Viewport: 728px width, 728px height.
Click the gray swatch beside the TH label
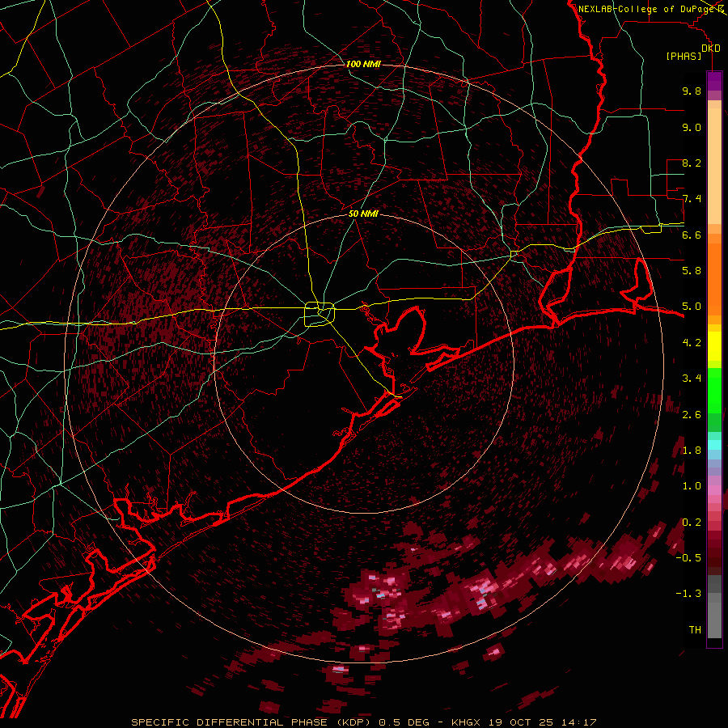coord(714,620)
